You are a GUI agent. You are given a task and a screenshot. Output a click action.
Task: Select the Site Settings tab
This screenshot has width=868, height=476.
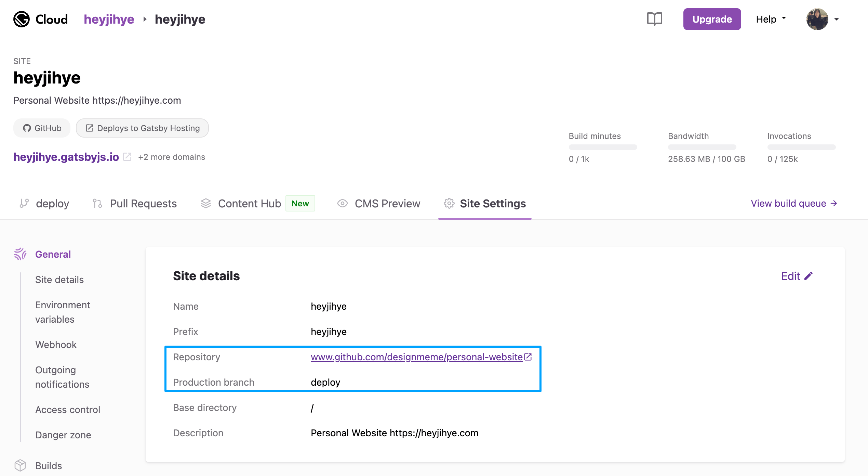tap(484, 204)
